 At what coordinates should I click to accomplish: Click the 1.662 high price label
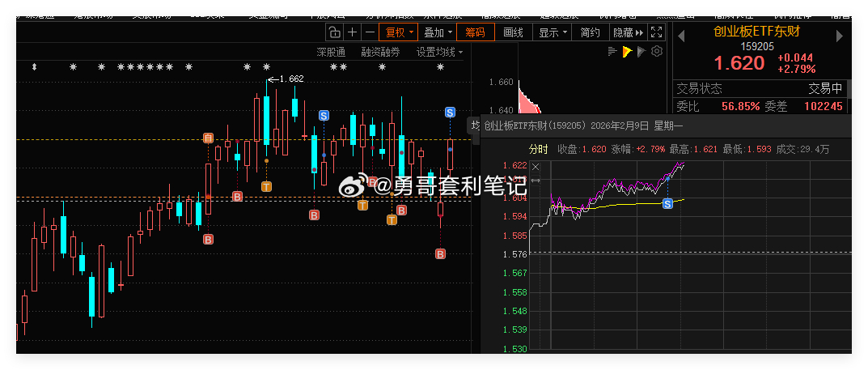point(292,79)
